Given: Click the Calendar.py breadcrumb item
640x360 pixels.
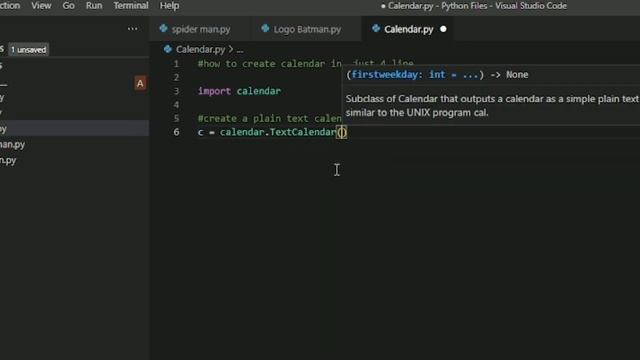Looking at the screenshot, I should 200,49.
